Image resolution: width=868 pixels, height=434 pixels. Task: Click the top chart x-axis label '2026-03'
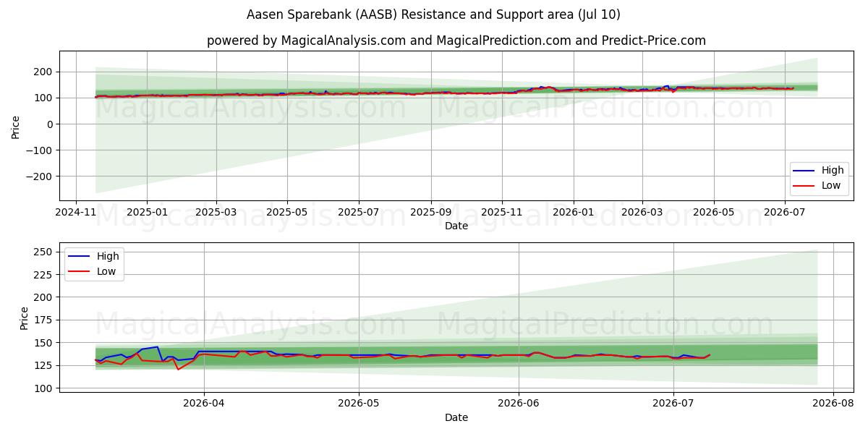(642, 213)
